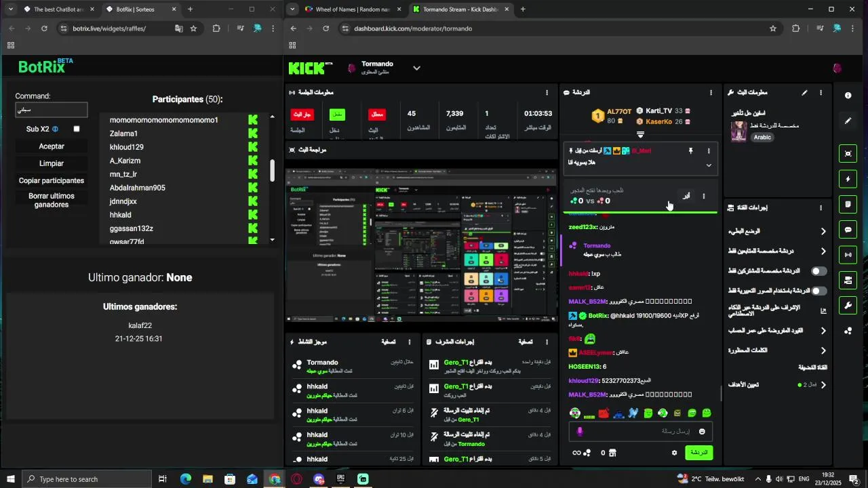The height and width of the screenshot is (488, 868).
Task: Open new tab in BotRix window
Action: (x=190, y=9)
